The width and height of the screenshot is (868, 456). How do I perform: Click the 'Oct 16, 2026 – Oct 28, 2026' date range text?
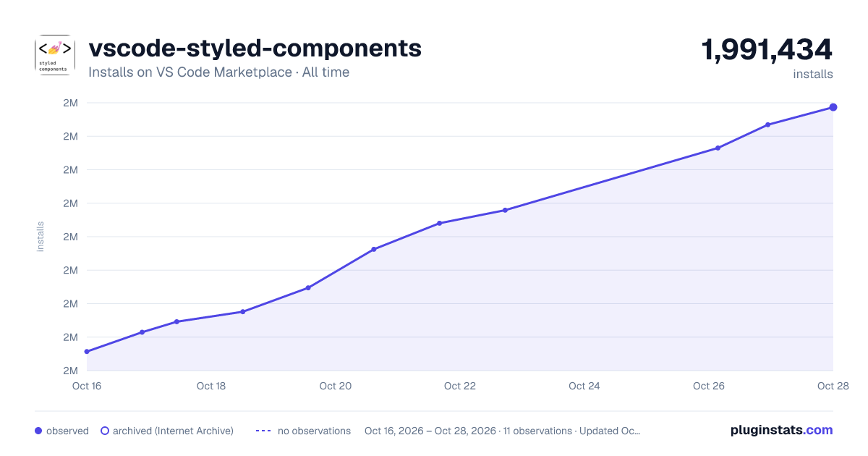430,431
